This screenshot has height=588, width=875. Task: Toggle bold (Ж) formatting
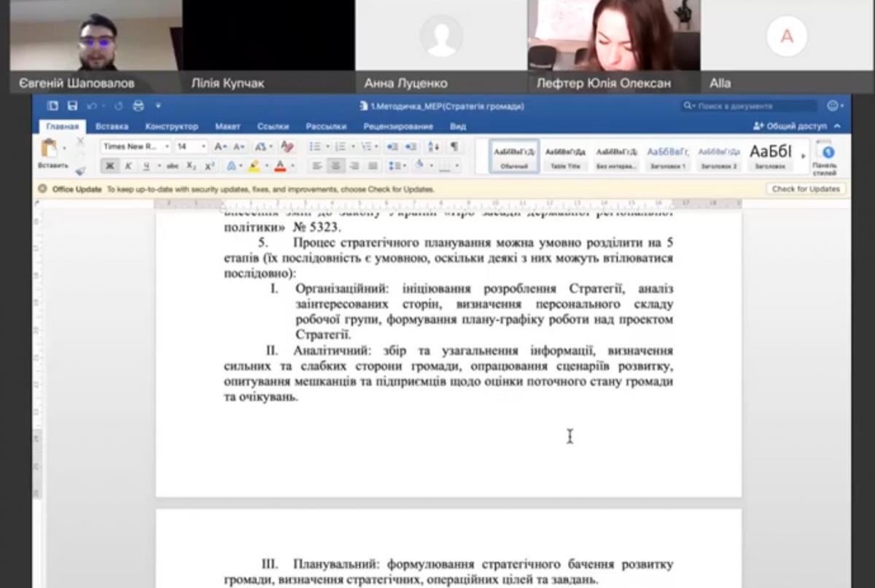[110, 166]
